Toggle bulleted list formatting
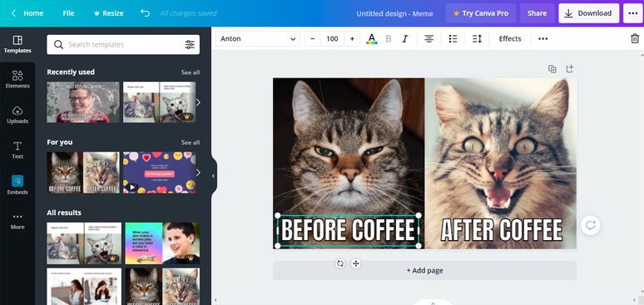The height and width of the screenshot is (305, 644). click(x=453, y=38)
